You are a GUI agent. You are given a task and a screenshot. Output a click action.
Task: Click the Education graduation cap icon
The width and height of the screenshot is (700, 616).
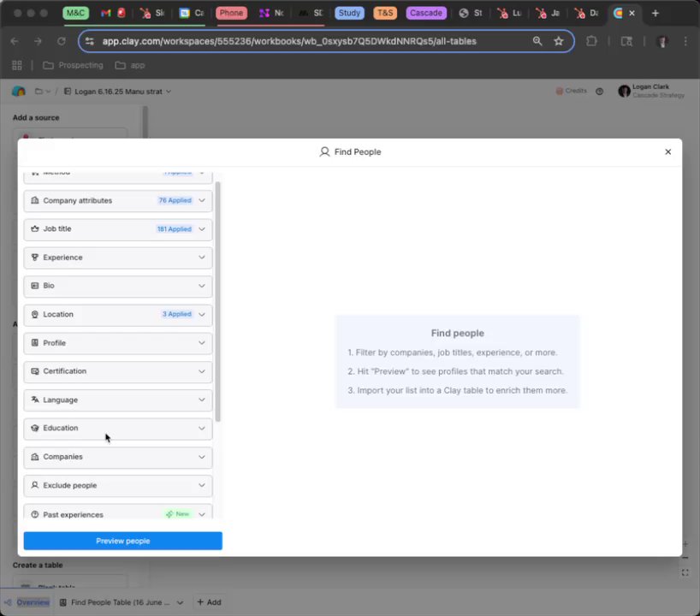[x=35, y=428]
